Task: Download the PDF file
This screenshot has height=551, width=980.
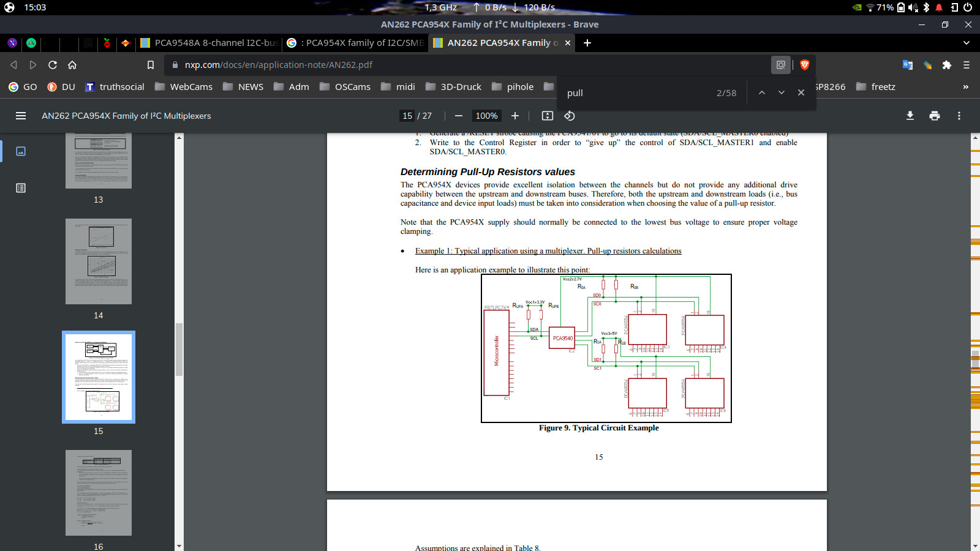Action: [x=910, y=116]
